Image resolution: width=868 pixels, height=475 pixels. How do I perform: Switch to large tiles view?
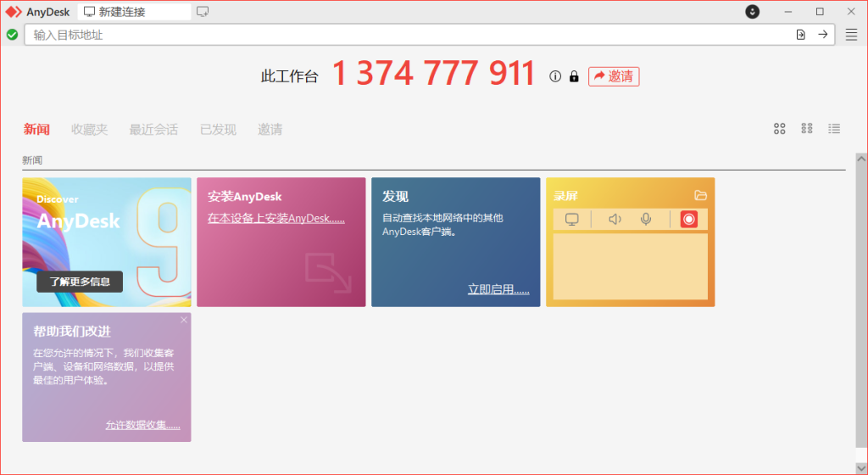(x=780, y=129)
